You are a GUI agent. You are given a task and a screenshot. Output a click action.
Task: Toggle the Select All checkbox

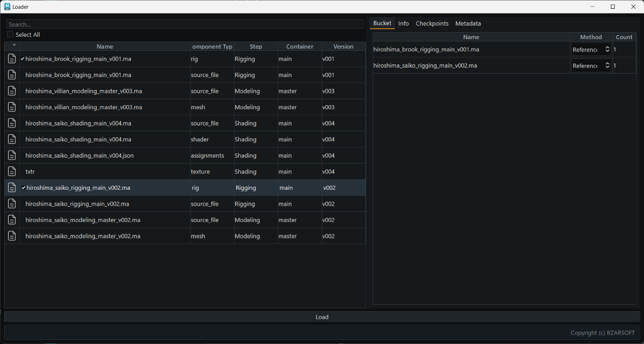pyautogui.click(x=11, y=34)
